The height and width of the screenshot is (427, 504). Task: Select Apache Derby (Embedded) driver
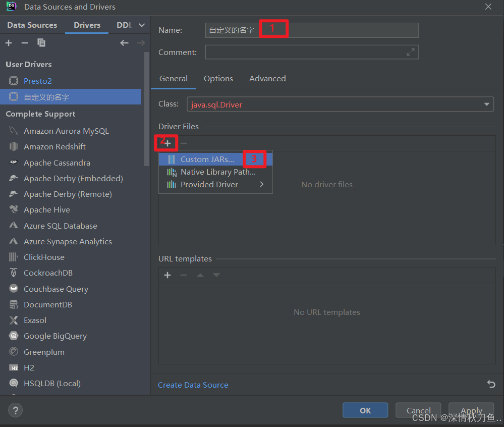[71, 179]
